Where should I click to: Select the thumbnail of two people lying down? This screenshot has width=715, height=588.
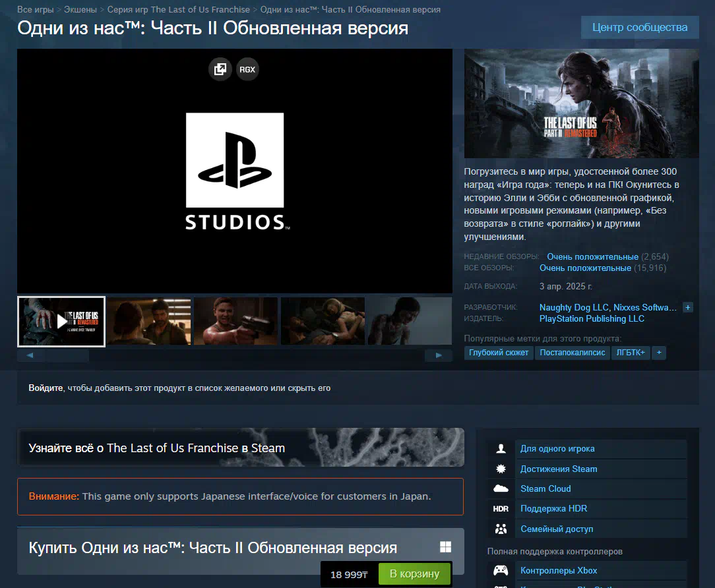(323, 321)
